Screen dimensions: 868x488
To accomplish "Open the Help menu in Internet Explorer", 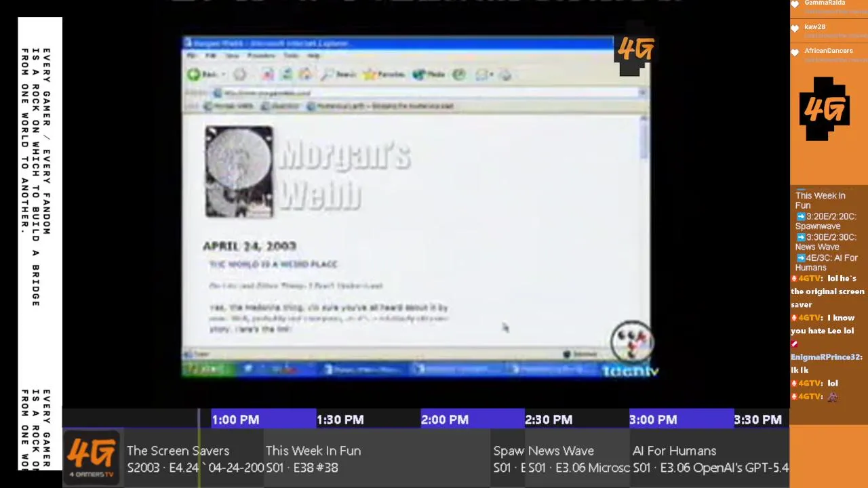I will [x=313, y=56].
